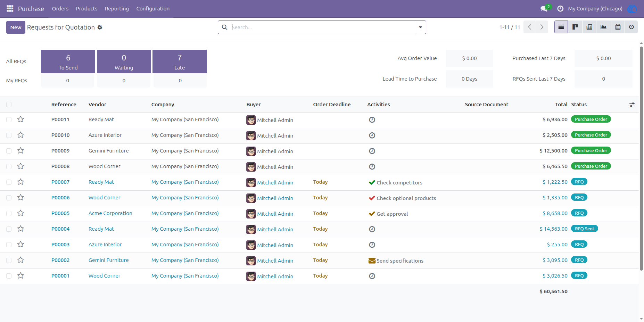The width and height of the screenshot is (644, 322).
Task: Sort by the Order Deadline column header
Action: [332, 105]
